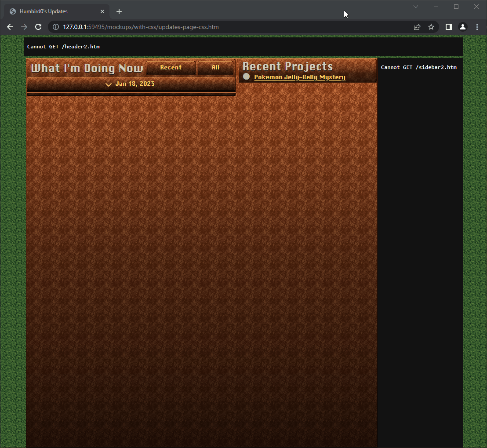
Task: Share this page using the share icon
Action: click(x=417, y=27)
